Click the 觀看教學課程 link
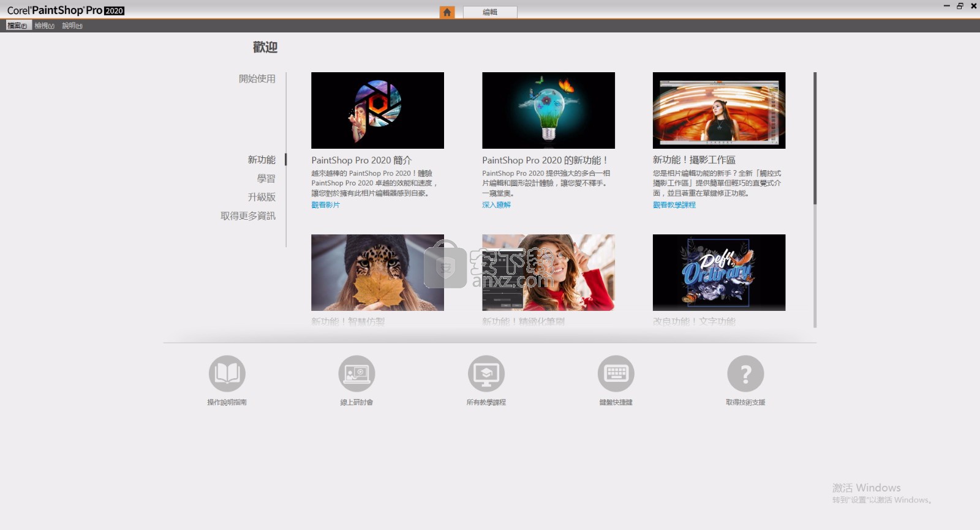The image size is (980, 530). 674,205
